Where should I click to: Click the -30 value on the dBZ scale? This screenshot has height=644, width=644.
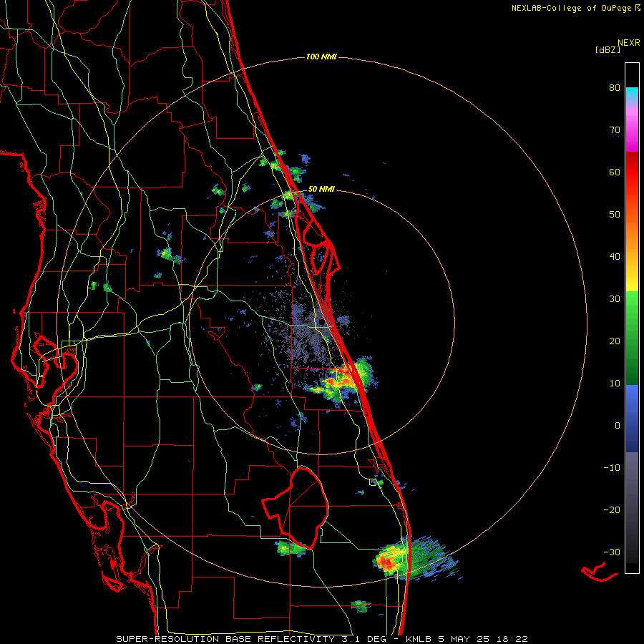pos(612,553)
